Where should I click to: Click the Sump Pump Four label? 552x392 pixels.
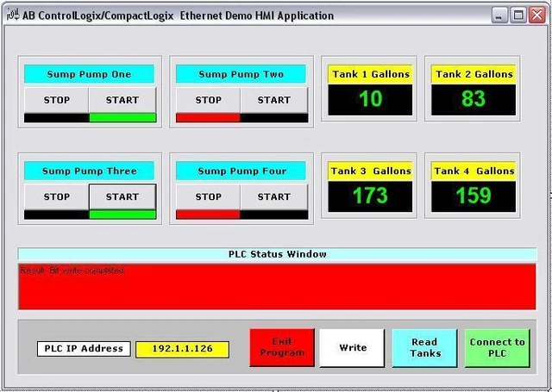click(241, 171)
